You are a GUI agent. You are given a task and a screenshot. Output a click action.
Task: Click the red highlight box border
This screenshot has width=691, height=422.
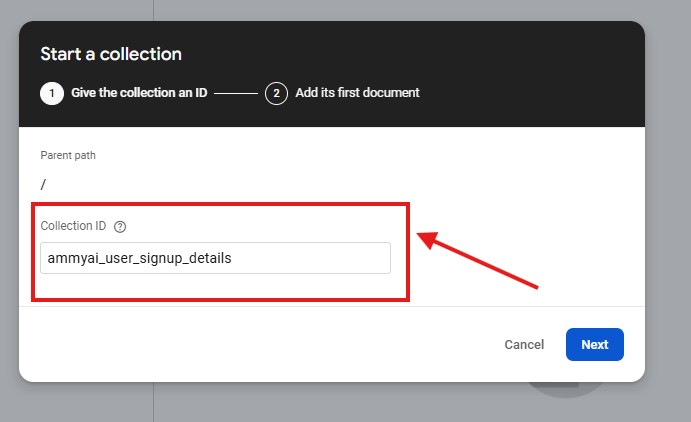tap(408, 250)
